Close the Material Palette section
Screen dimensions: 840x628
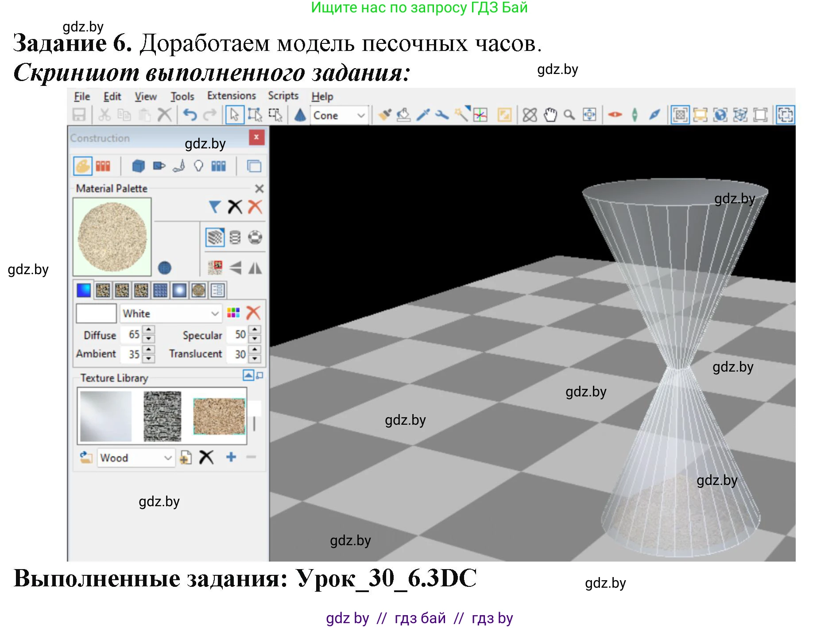(x=259, y=189)
